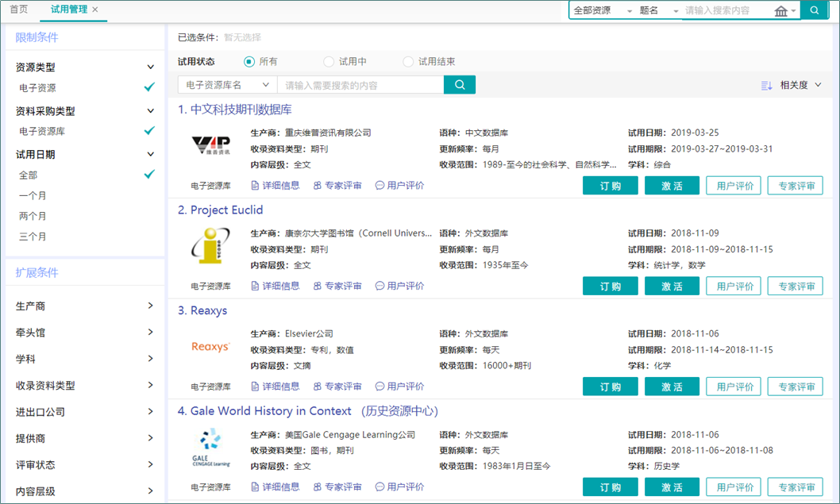
Task: Open the 电子资源库名 dropdown
Action: coord(228,85)
